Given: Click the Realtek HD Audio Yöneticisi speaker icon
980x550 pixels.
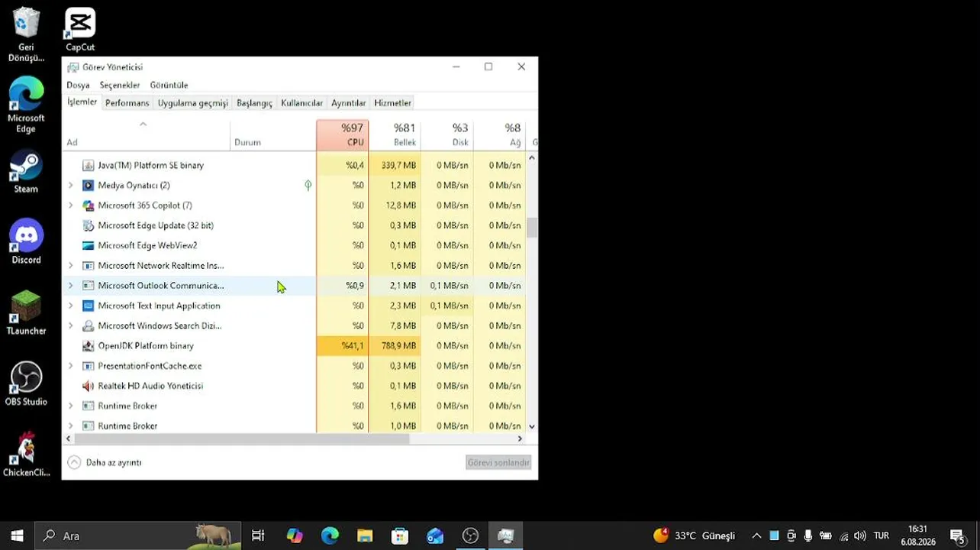Looking at the screenshot, I should point(88,386).
